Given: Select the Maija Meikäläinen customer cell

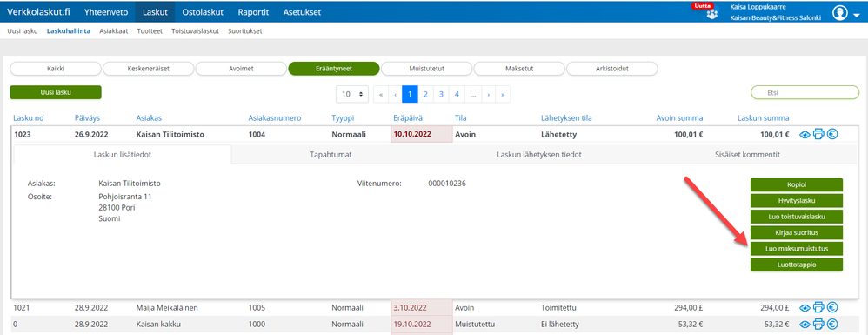Looking at the screenshot, I should 167,308.
